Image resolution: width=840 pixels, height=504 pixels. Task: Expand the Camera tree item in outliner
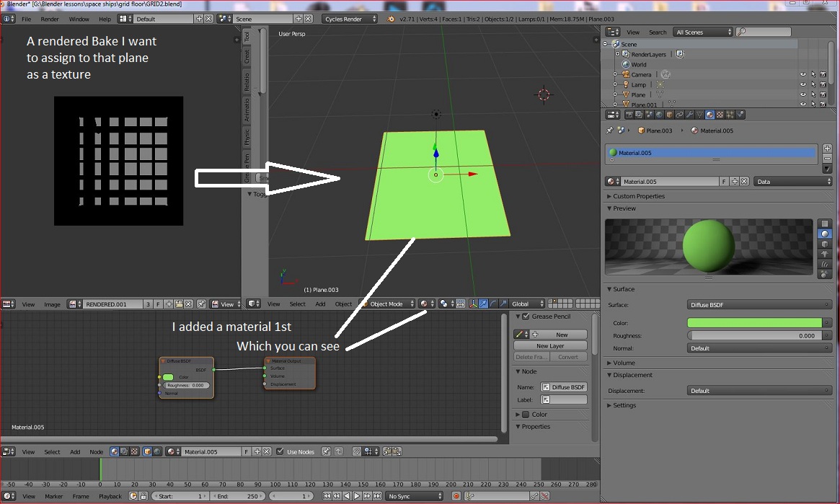coord(615,74)
